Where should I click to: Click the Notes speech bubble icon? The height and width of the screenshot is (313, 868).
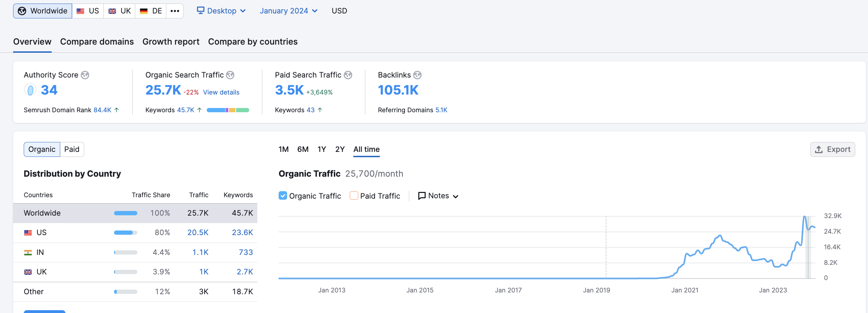tap(422, 196)
